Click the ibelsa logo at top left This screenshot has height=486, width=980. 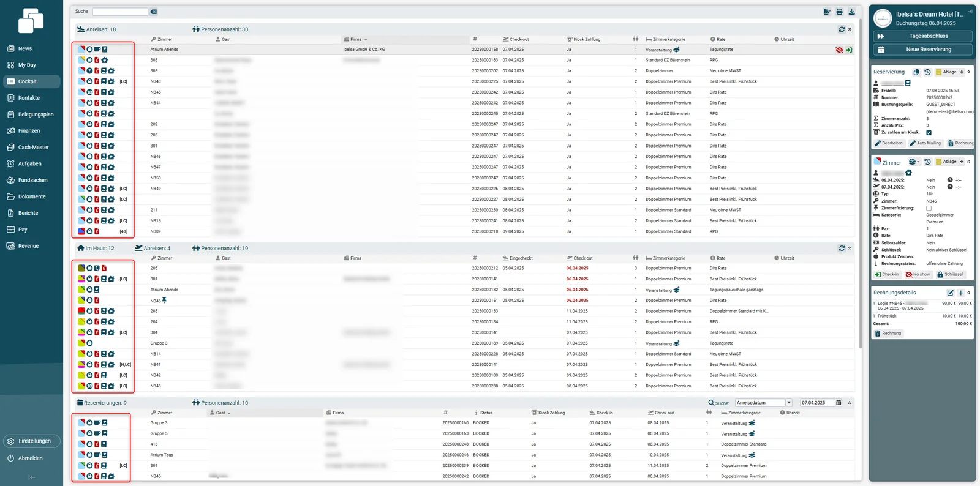(x=31, y=21)
